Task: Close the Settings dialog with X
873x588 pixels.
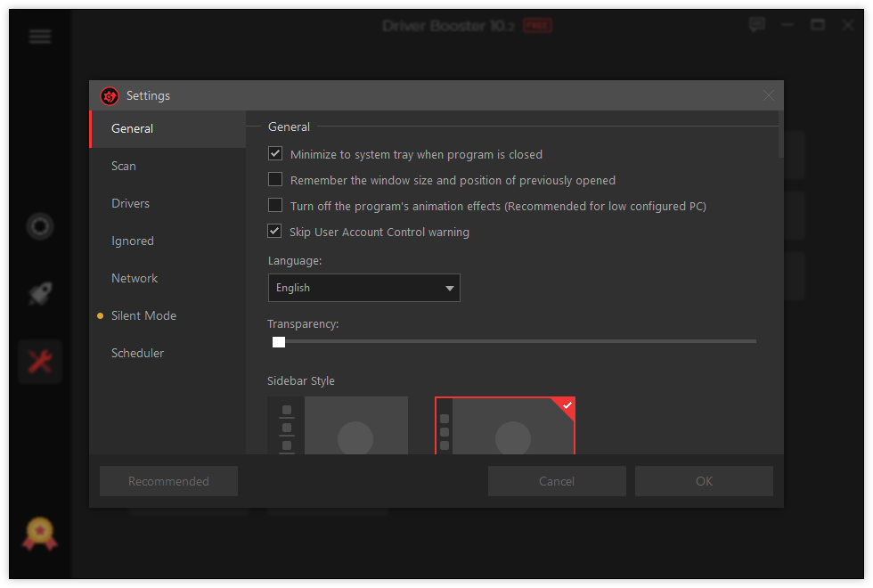Action: 768,96
